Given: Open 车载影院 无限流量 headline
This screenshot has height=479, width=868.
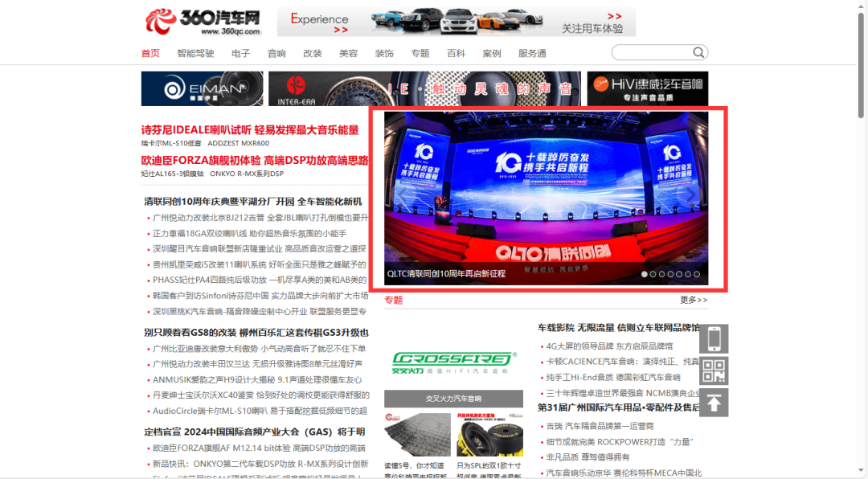Looking at the screenshot, I should click(x=618, y=327).
